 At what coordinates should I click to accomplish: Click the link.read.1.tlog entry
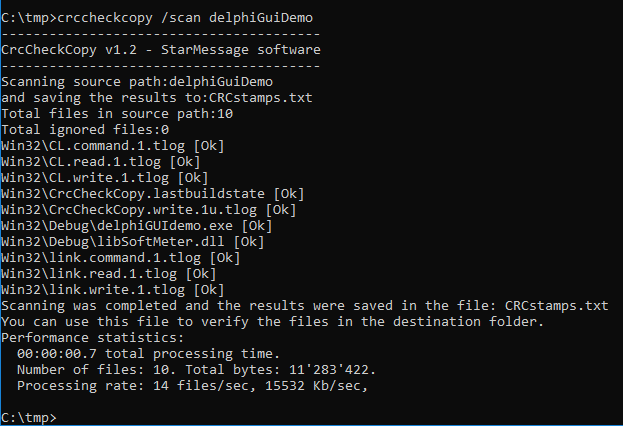(x=109, y=274)
